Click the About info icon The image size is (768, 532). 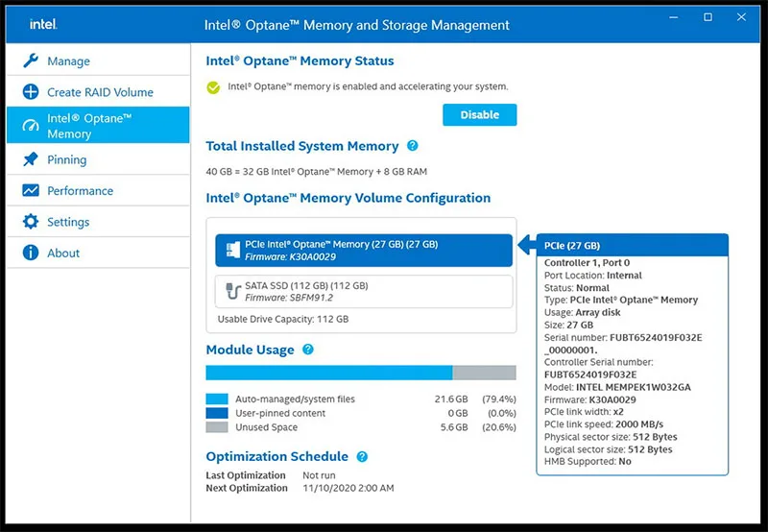(x=31, y=253)
